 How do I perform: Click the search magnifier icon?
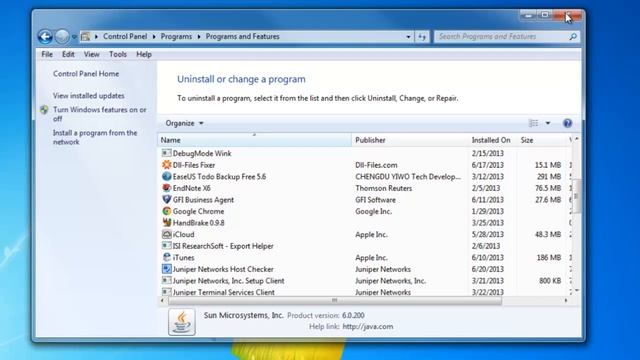pos(573,37)
